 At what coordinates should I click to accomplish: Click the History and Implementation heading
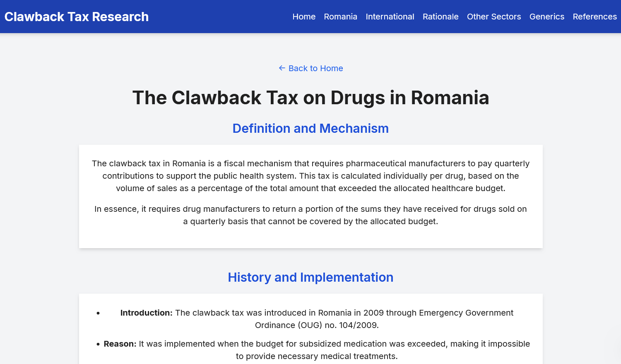310,278
